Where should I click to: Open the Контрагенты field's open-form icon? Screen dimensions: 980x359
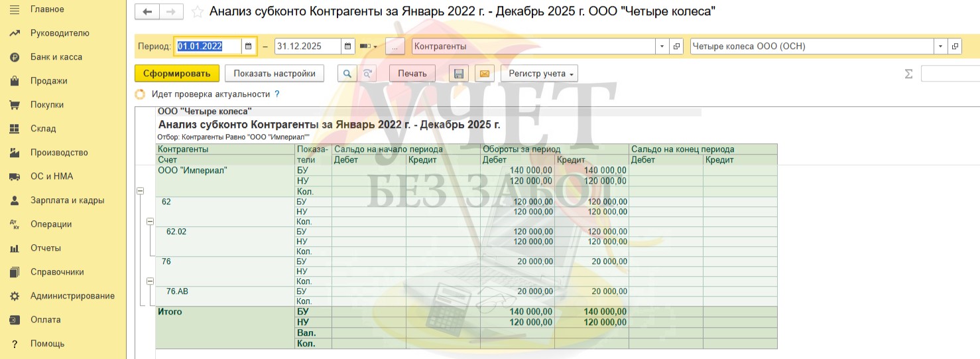[676, 46]
